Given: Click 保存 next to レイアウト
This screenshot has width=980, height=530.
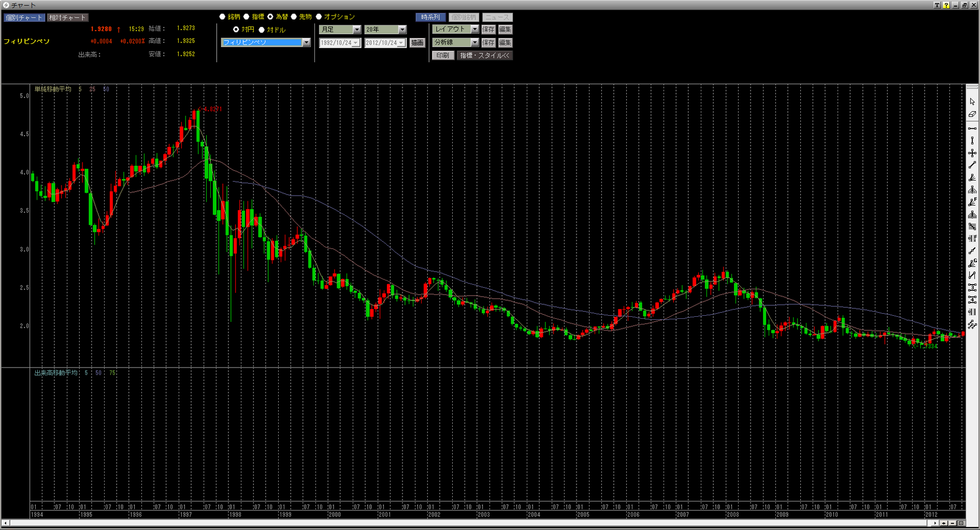Looking at the screenshot, I should (x=488, y=30).
